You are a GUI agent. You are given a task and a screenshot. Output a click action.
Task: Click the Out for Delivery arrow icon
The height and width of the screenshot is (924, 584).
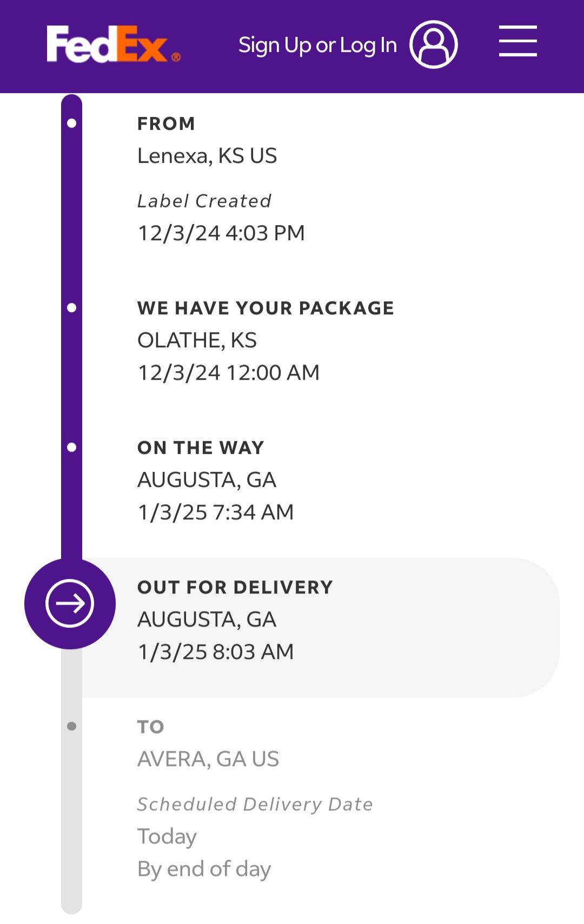pyautogui.click(x=70, y=603)
